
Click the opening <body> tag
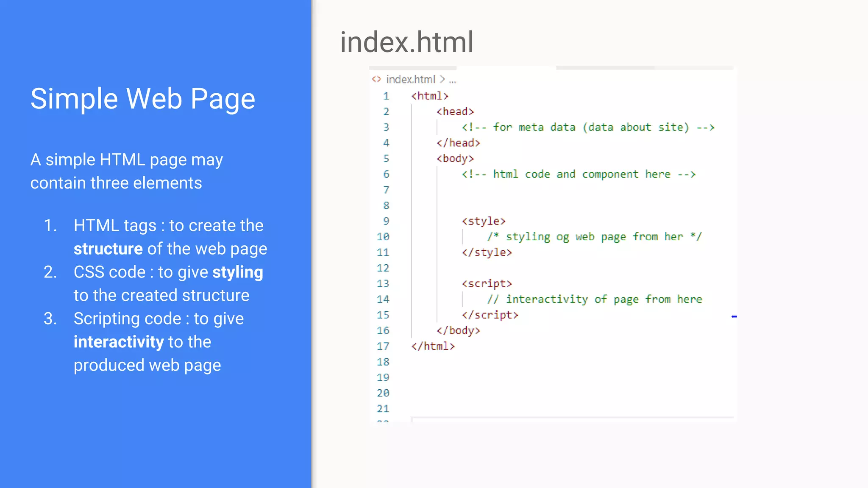(455, 159)
